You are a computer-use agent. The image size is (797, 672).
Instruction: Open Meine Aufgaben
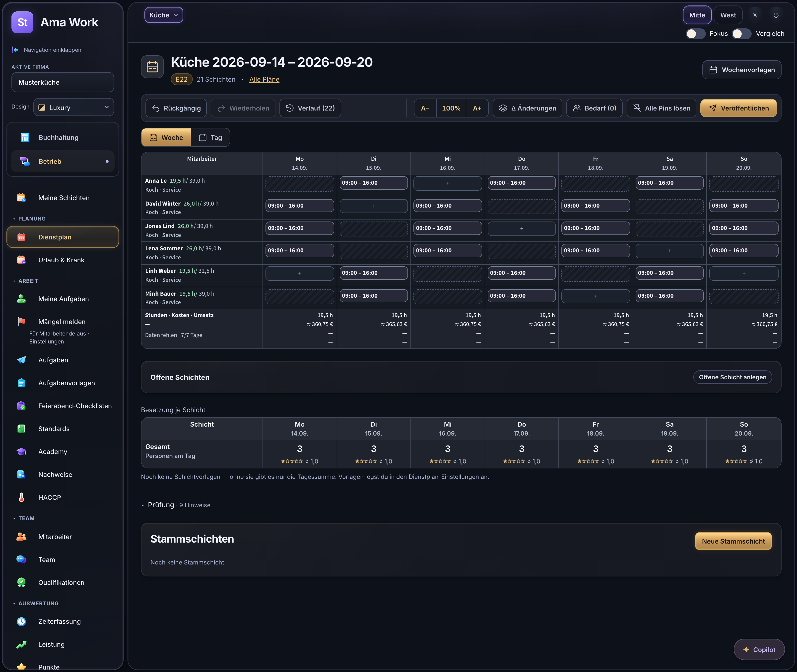click(x=63, y=299)
